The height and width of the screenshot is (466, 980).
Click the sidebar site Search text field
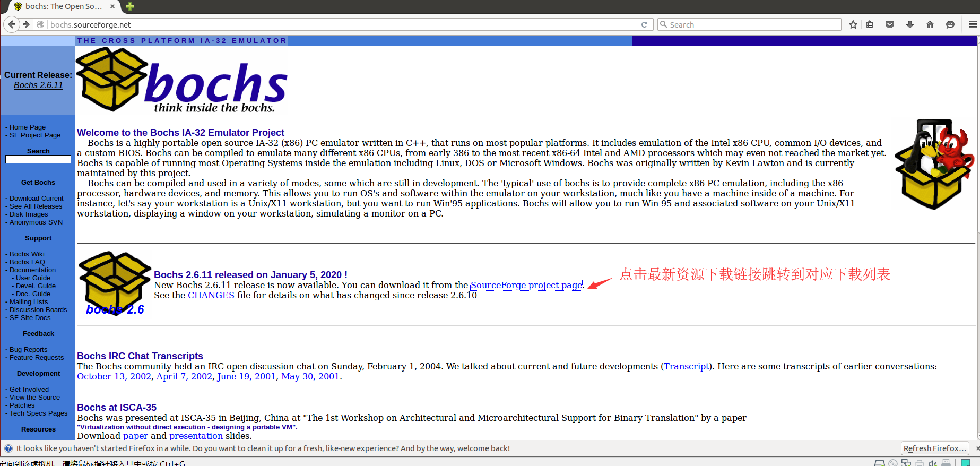pyautogui.click(x=38, y=159)
